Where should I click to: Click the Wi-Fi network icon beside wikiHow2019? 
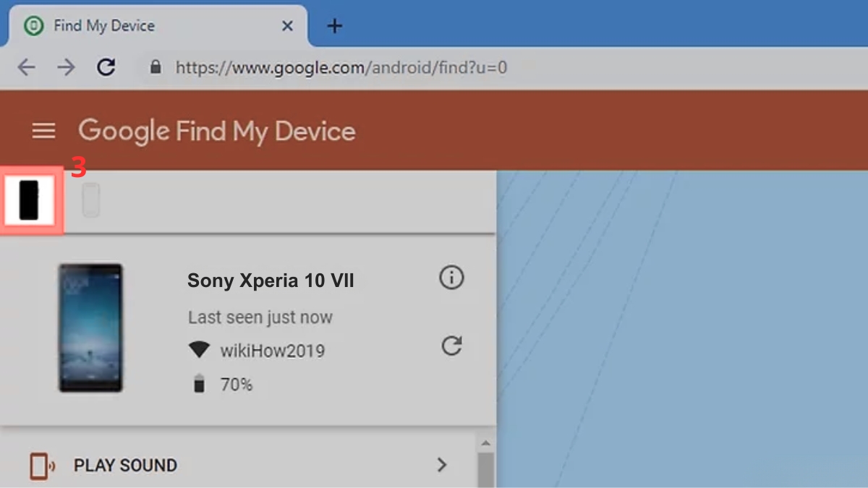(199, 351)
